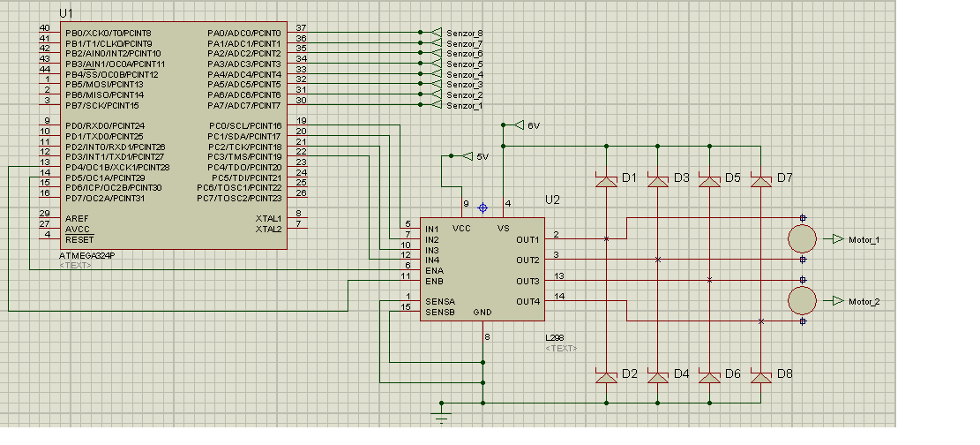Click the PB5/MOSI/PCINT13 pin label

[104, 85]
